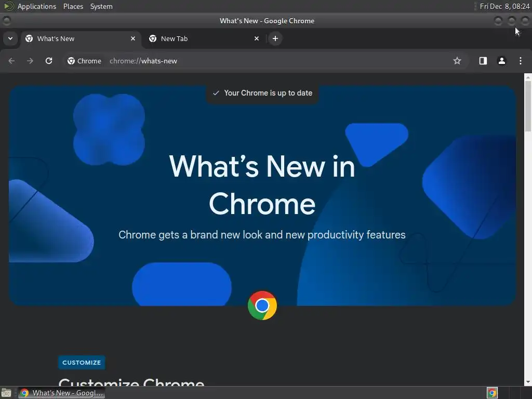Open Chrome's three-dot menu

pyautogui.click(x=520, y=61)
